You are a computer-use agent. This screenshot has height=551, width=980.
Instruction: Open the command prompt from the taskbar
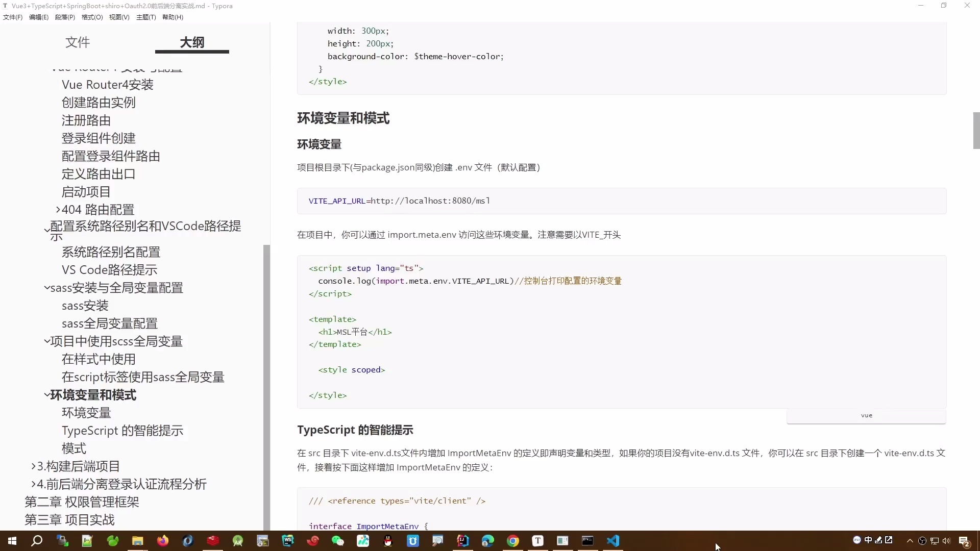coord(588,541)
